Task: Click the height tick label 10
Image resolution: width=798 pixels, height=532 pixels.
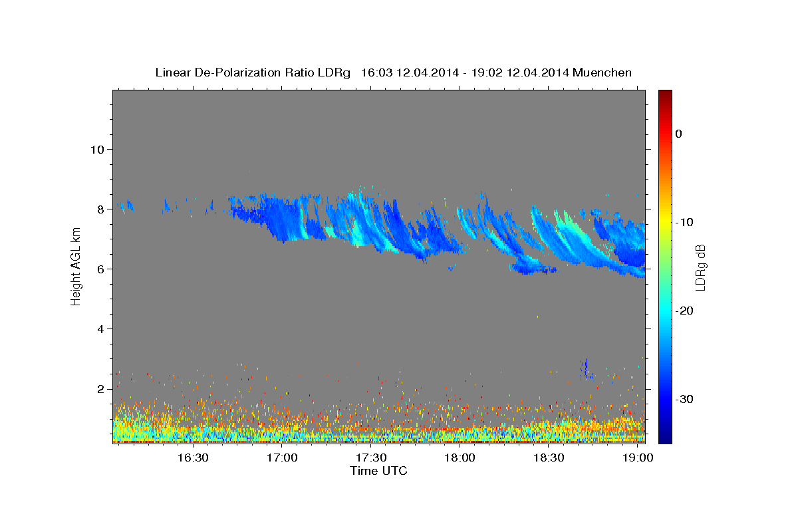Action: click(97, 149)
